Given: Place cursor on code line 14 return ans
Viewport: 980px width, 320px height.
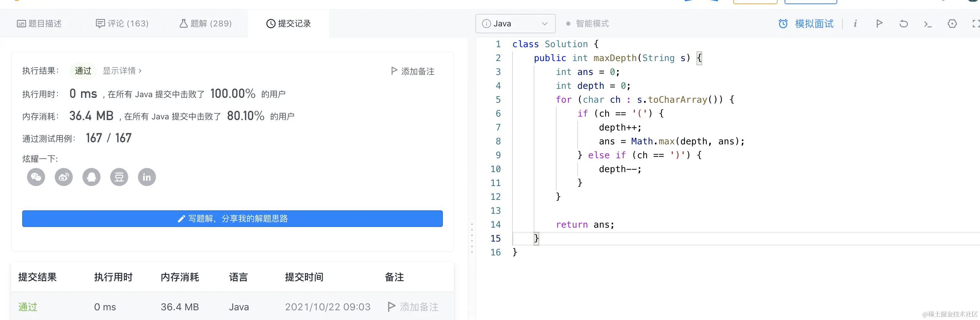Looking at the screenshot, I should coord(585,225).
